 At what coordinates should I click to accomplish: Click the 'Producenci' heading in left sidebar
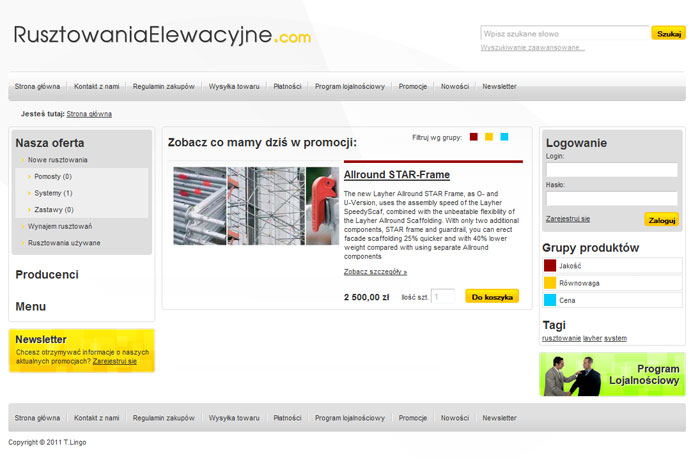47,275
